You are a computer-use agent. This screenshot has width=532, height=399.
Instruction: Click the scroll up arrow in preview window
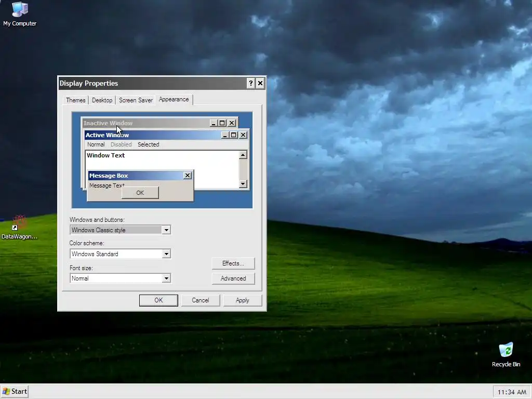[243, 155]
